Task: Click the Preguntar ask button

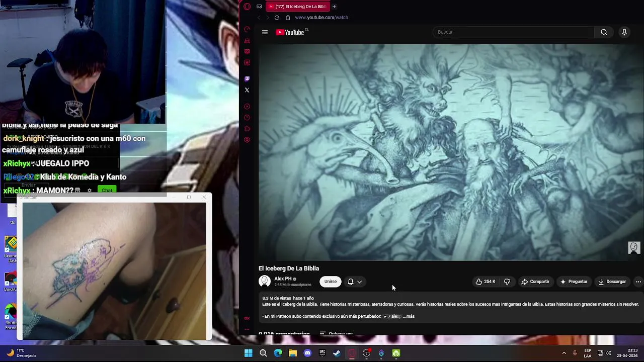Action: click(574, 282)
